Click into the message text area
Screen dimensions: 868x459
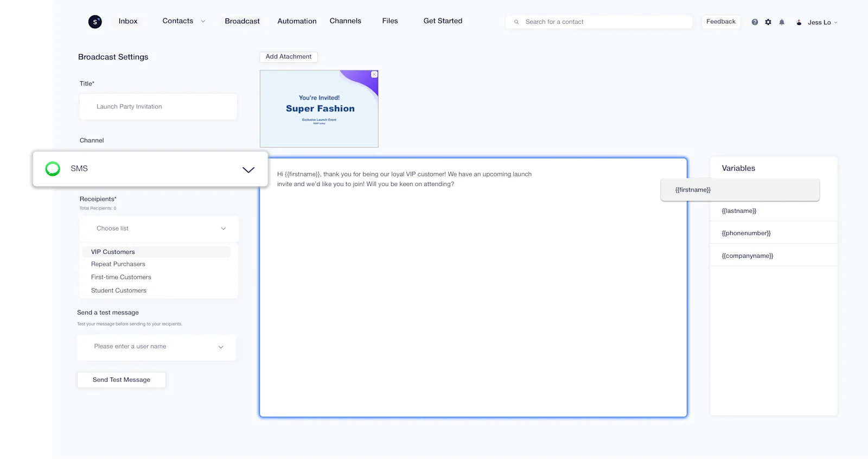pos(473,288)
